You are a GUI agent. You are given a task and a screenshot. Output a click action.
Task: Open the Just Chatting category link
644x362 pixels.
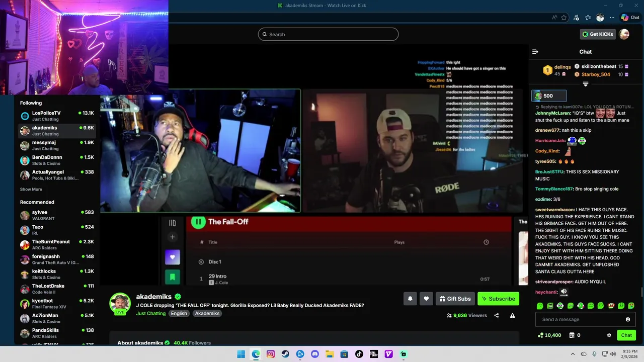(150, 313)
